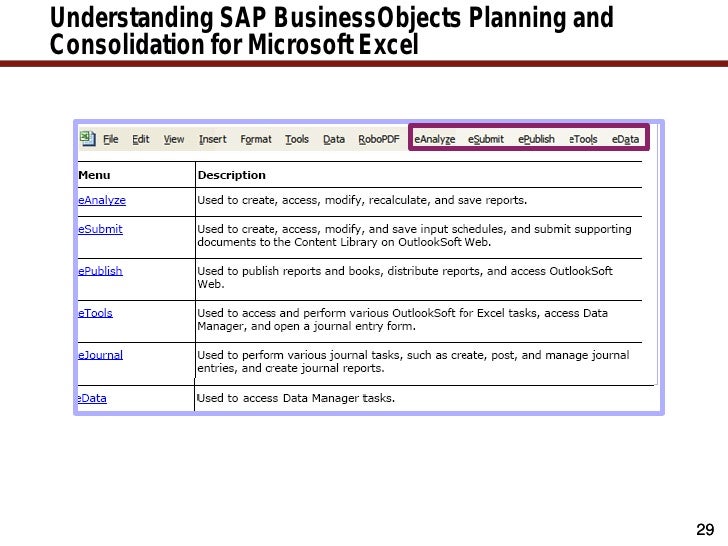This screenshot has width=728, height=546.
Task: Open the Edit menu
Action: click(x=141, y=139)
